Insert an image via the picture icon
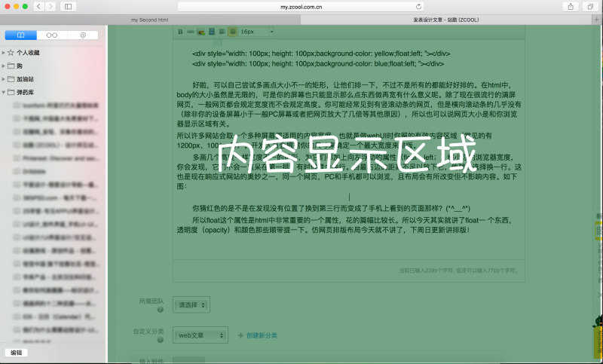Screen dimensions: 603x364 point(200,32)
